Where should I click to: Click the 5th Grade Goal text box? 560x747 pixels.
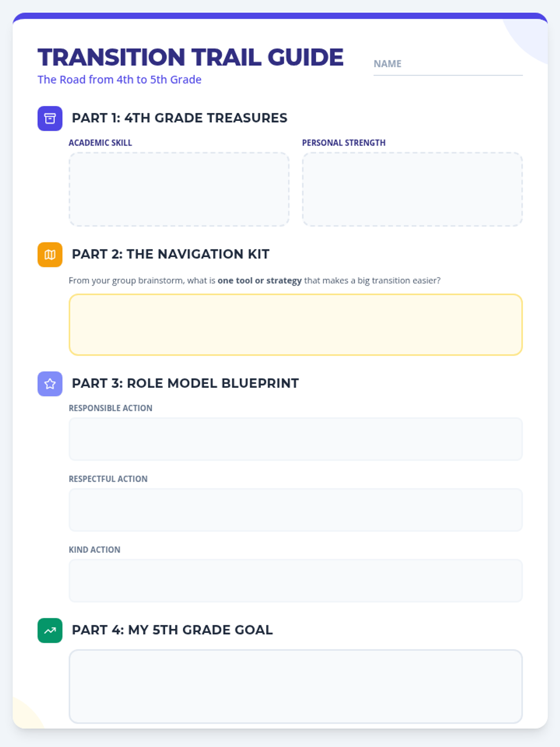click(x=295, y=686)
